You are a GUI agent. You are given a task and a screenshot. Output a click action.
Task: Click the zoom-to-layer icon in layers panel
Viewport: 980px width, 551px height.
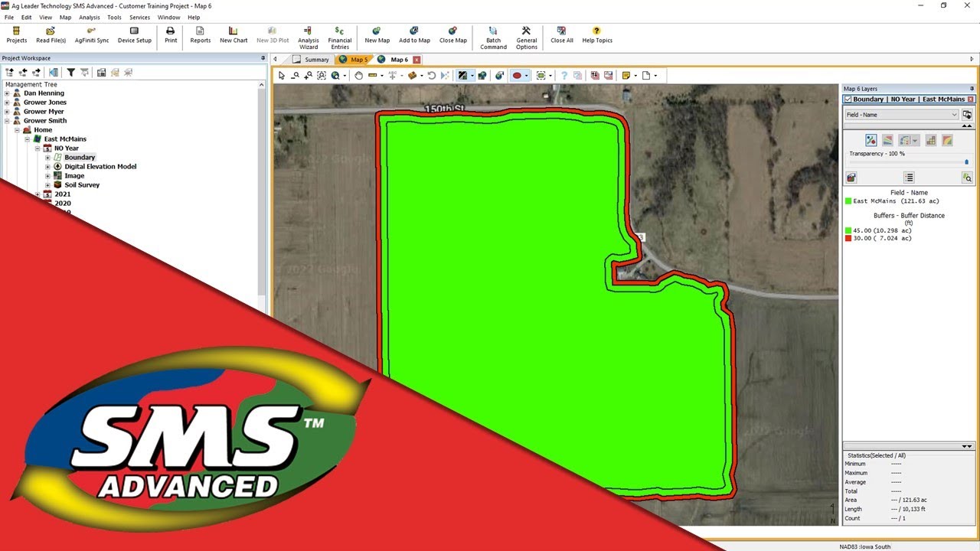968,178
